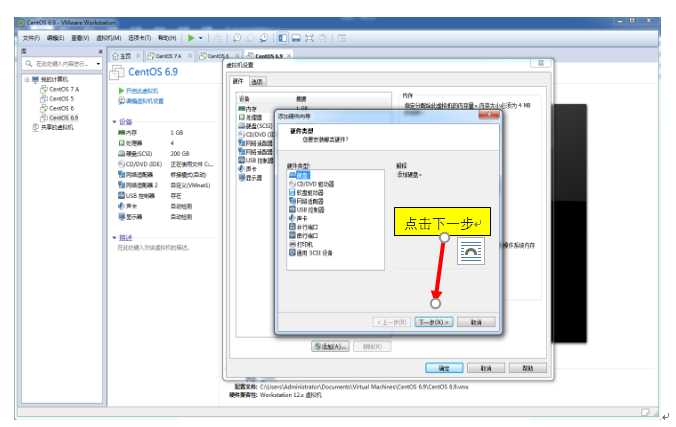The height and width of the screenshot is (427, 676).
Task: Collapse the 描述 section in the summary
Action: pos(115,238)
